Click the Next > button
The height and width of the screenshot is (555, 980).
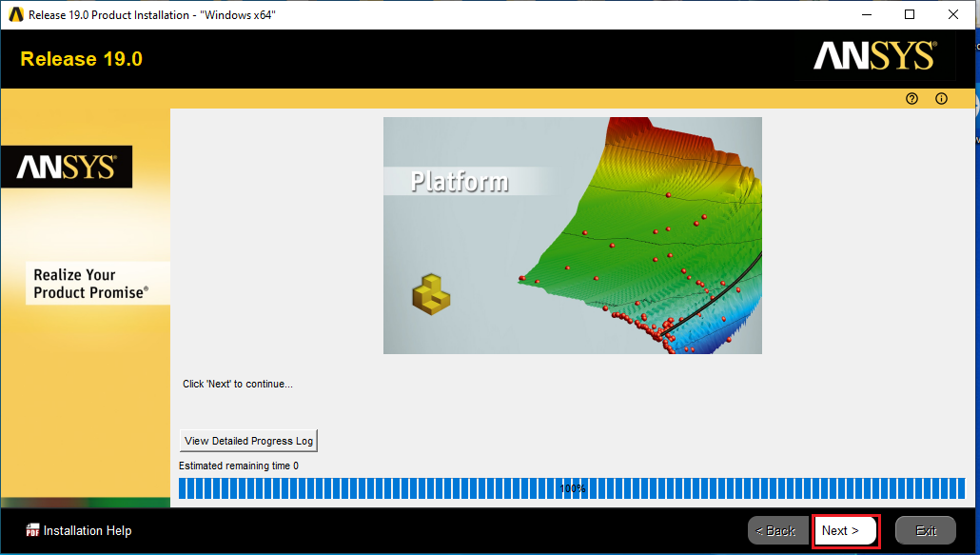[x=846, y=530]
